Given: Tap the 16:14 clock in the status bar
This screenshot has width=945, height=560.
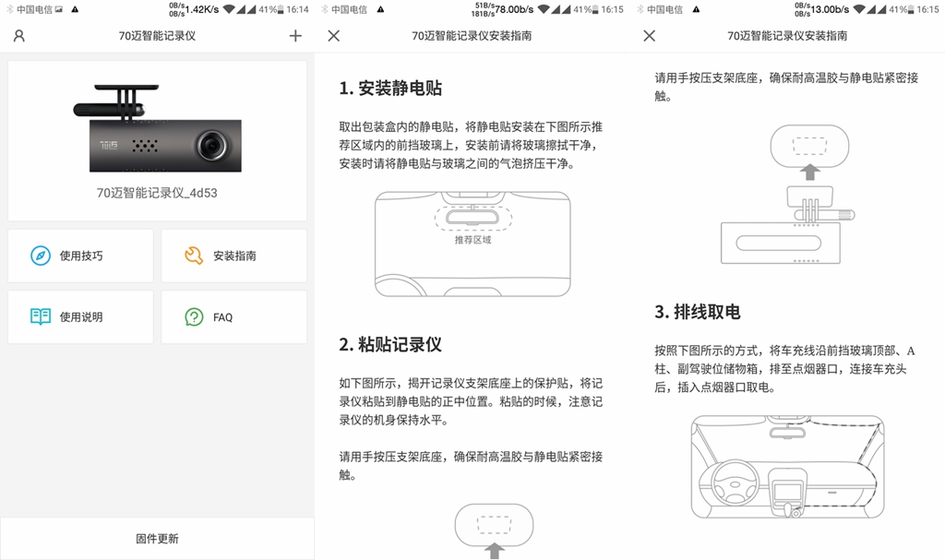Looking at the screenshot, I should pos(297,9).
